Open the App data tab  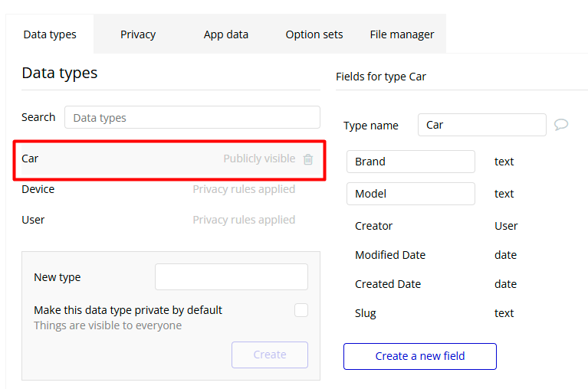pyautogui.click(x=226, y=34)
